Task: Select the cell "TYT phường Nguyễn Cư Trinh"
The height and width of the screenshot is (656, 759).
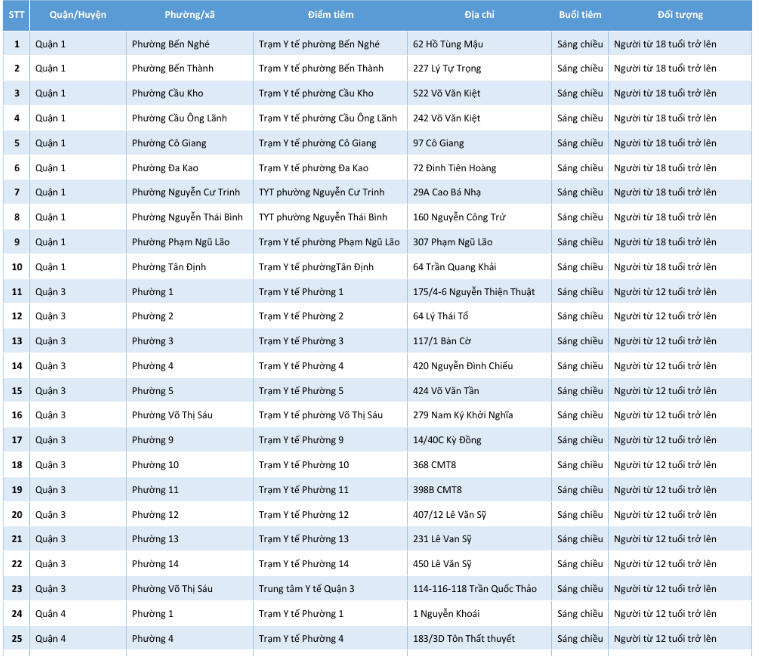Action: pos(321,193)
